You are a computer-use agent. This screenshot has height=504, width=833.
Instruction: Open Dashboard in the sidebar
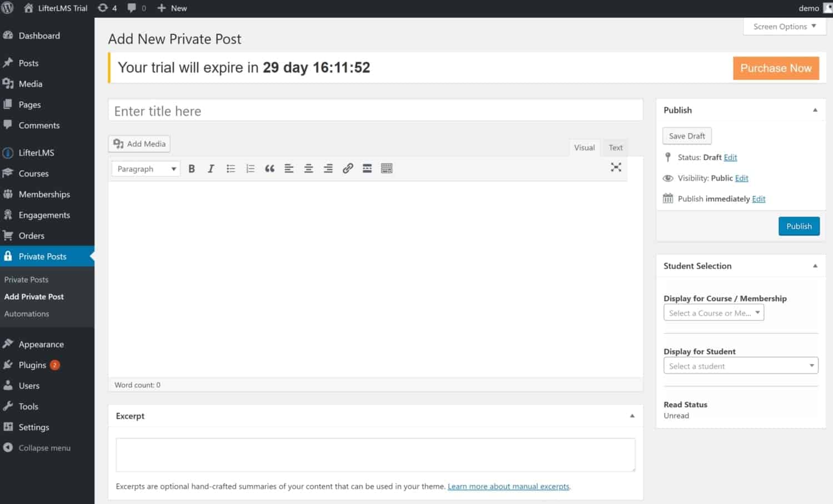[47, 36]
